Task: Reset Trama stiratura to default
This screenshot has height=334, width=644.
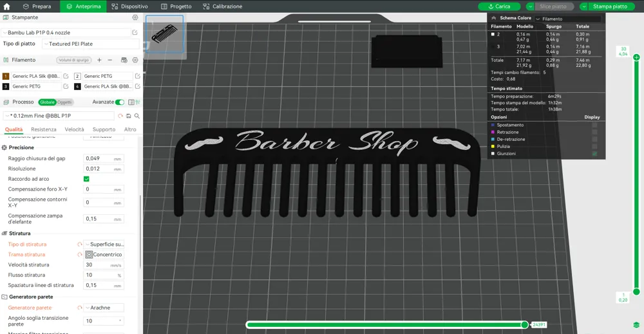Action: pyautogui.click(x=80, y=254)
